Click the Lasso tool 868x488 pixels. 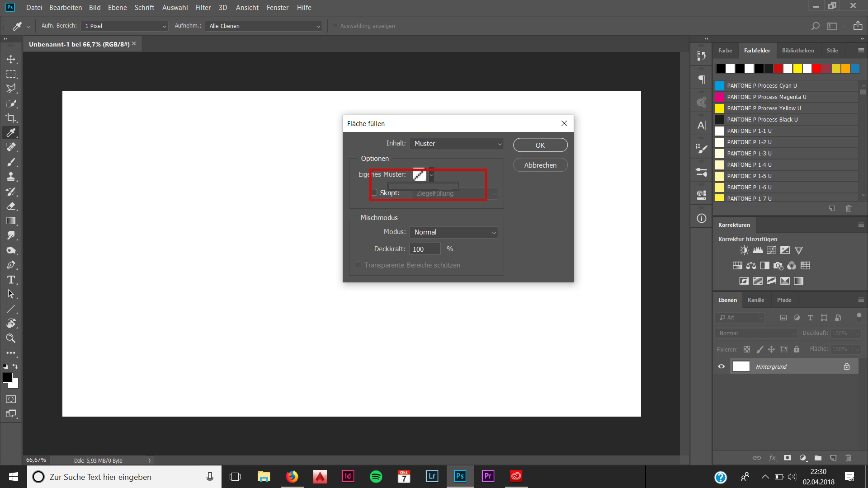point(11,88)
